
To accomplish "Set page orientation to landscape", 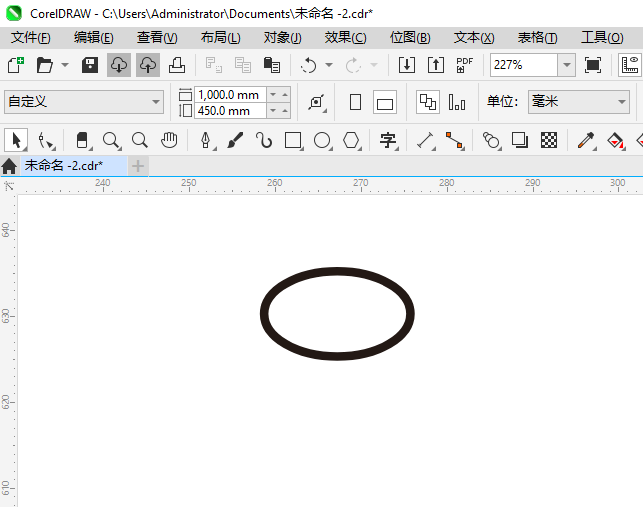I will tap(385, 102).
